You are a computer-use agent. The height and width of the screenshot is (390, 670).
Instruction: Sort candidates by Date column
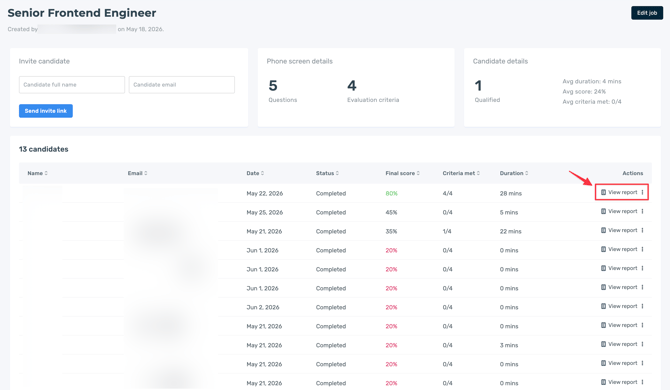tap(255, 173)
